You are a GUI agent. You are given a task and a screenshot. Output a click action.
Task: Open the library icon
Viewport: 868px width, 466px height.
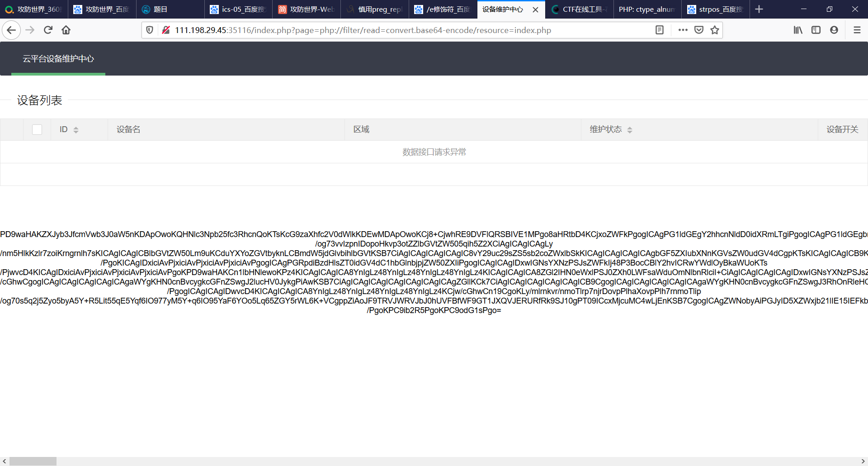(x=798, y=30)
